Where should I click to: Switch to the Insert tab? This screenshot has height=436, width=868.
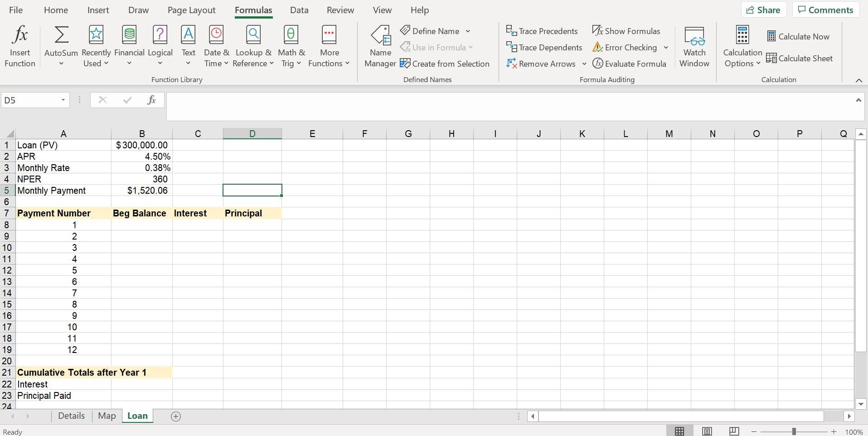[98, 10]
